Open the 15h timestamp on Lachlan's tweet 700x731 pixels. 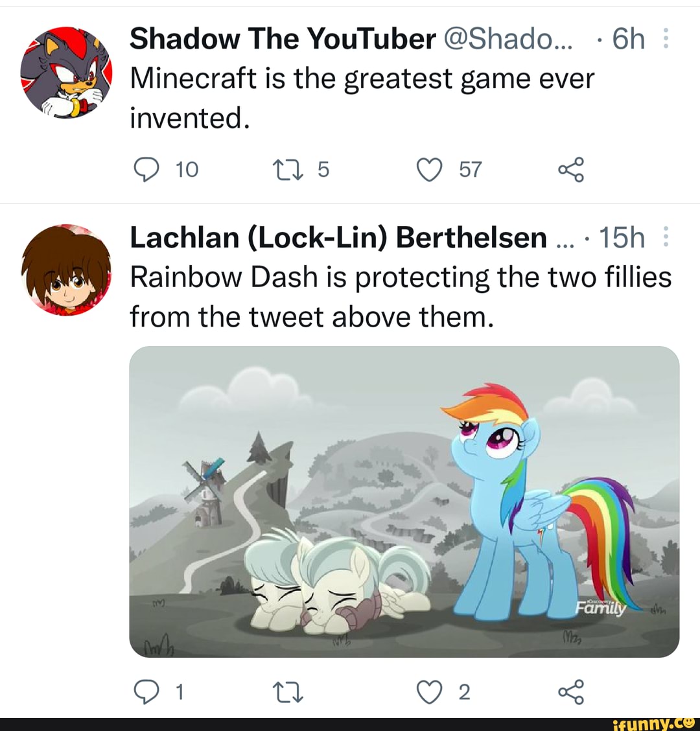[621, 238]
